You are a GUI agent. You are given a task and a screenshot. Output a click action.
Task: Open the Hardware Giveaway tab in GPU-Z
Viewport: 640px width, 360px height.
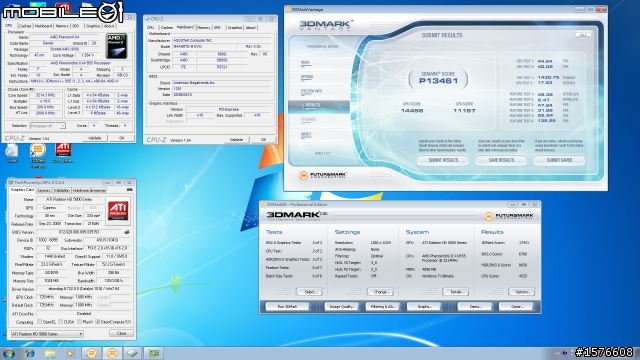(89, 190)
